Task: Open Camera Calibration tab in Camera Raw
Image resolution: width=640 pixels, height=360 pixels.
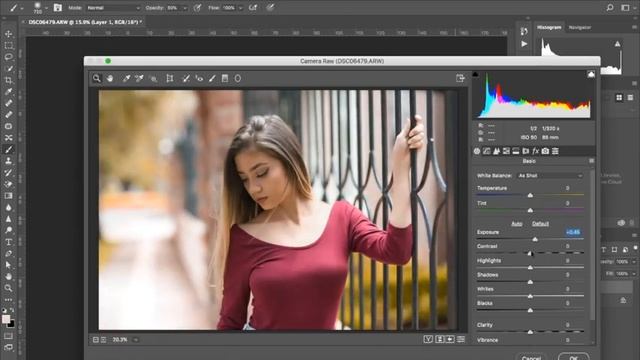Action: click(545, 151)
